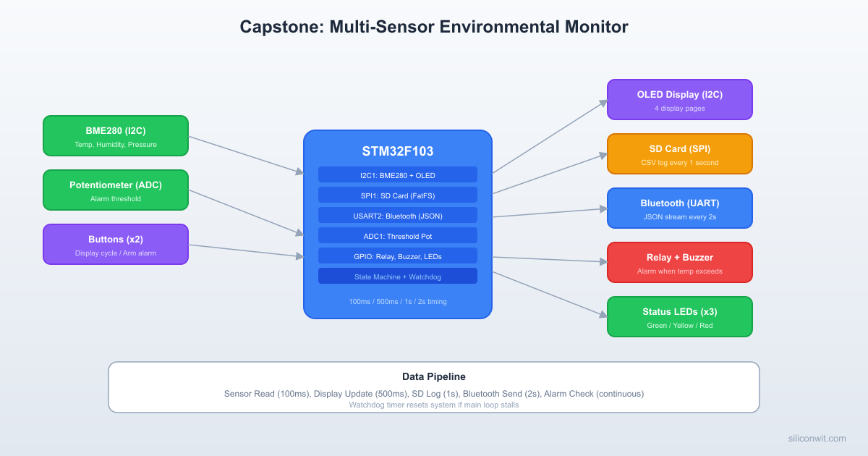Select the USART2: Bluetooth (JSON) entry
Screen dimensions: 868x456
pyautogui.click(x=397, y=215)
